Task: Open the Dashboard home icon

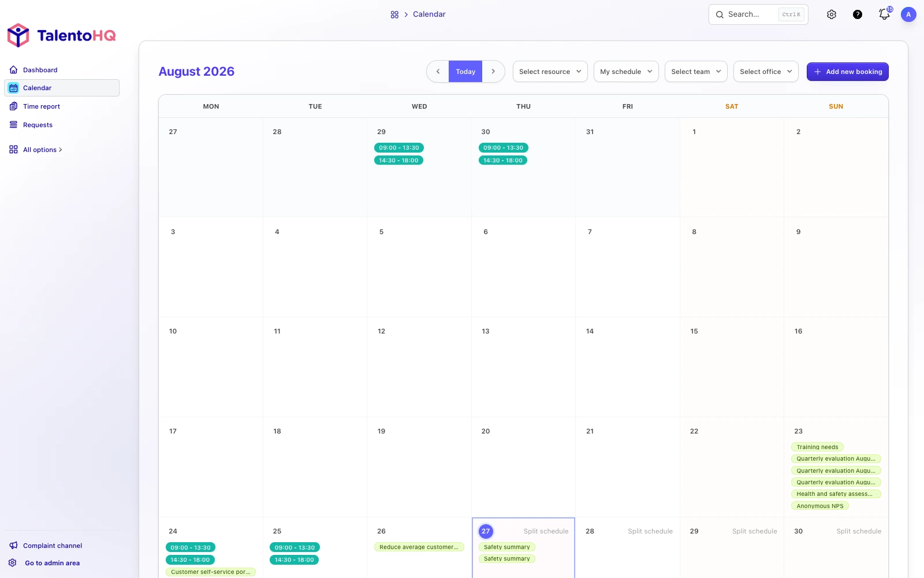Action: (13, 70)
